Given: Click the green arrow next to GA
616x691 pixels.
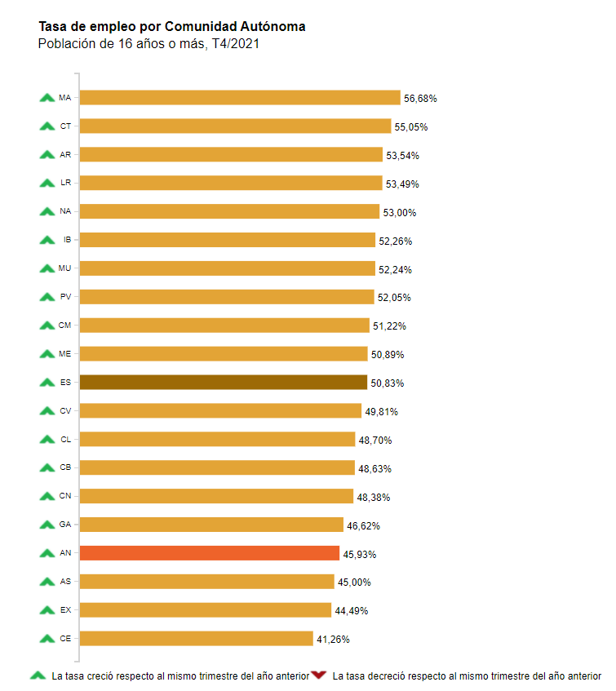Looking at the screenshot, I should click(47, 525).
